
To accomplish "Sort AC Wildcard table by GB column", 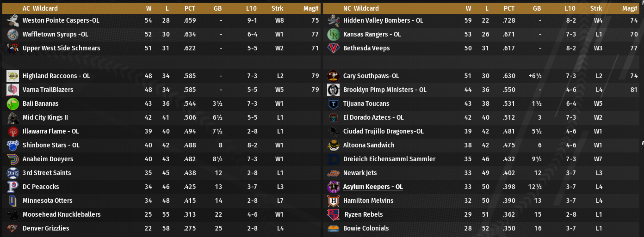I will (x=217, y=8).
